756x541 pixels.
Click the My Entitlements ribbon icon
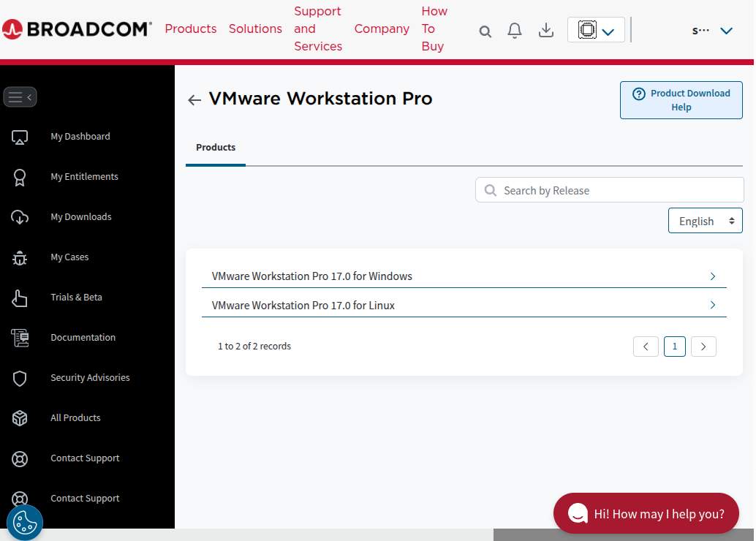tap(20, 178)
